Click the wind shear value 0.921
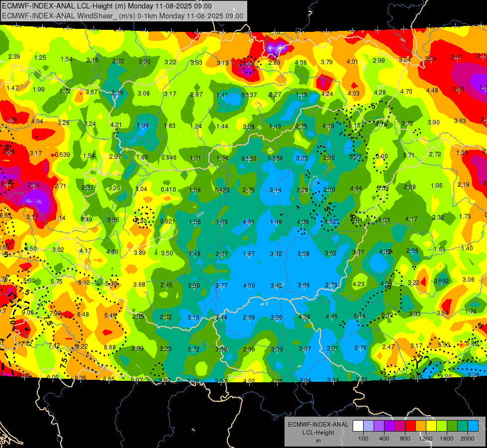 coord(168,222)
